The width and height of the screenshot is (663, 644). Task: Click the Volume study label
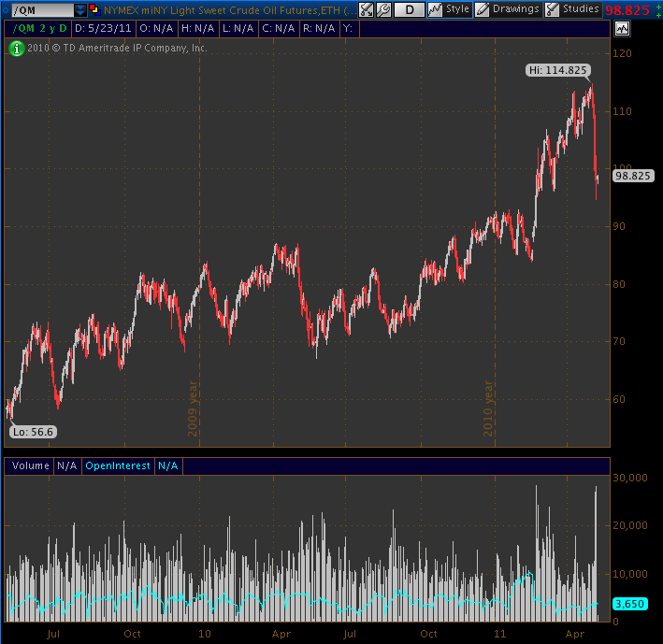[28, 465]
